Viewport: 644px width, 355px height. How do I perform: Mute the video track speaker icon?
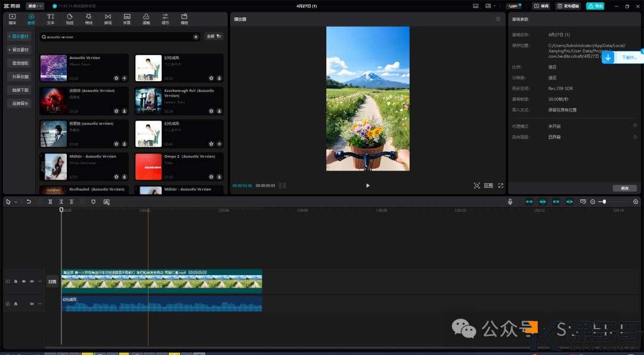coord(32,281)
